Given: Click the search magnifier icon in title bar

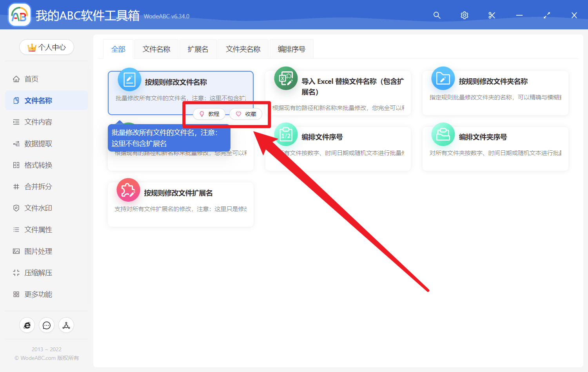Looking at the screenshot, I should (437, 15).
